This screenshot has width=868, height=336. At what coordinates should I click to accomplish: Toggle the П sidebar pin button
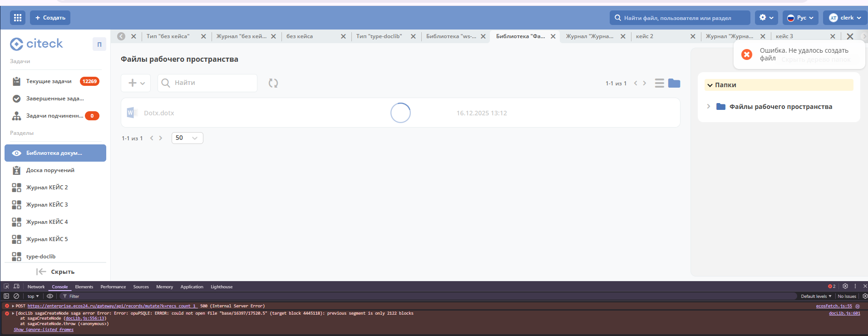99,44
